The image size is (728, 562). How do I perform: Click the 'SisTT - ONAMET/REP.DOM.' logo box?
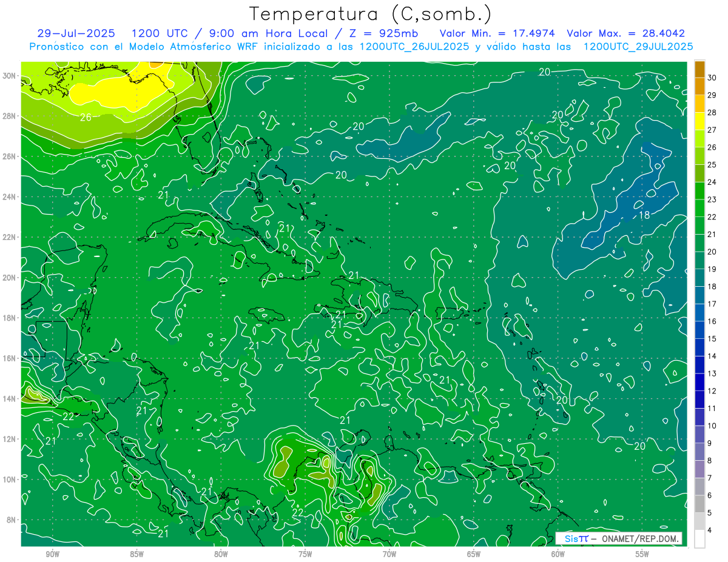pos(619,538)
